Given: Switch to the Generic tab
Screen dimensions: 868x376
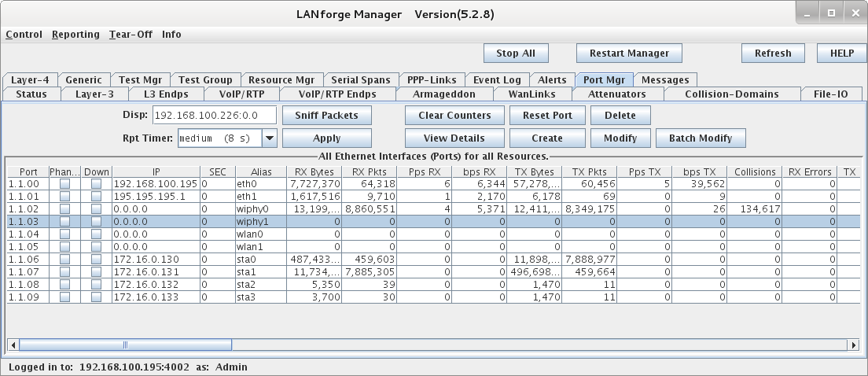Looking at the screenshot, I should (x=83, y=79).
